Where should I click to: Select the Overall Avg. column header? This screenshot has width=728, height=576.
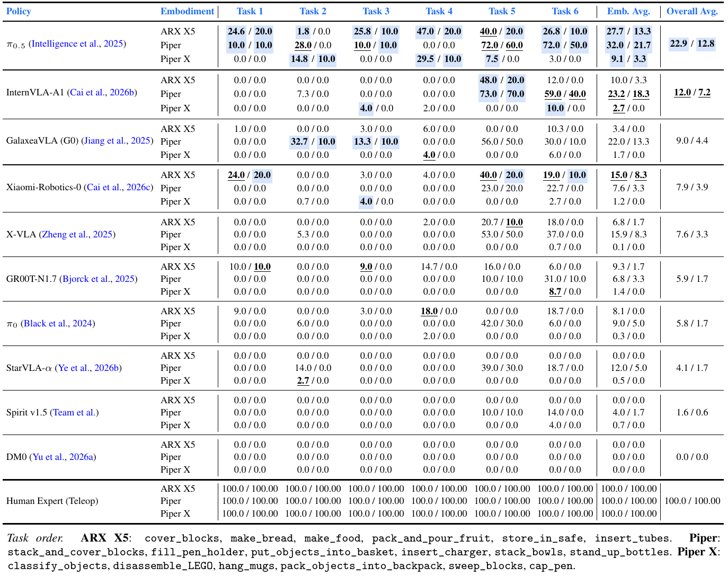pos(693,11)
